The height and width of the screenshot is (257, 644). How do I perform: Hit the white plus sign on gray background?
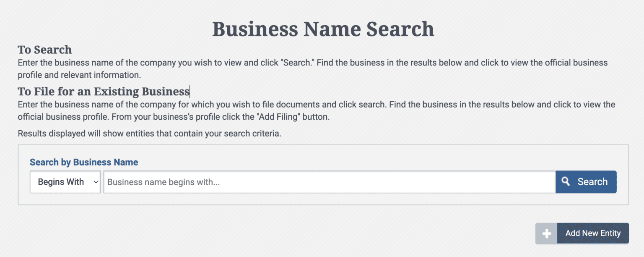546,233
